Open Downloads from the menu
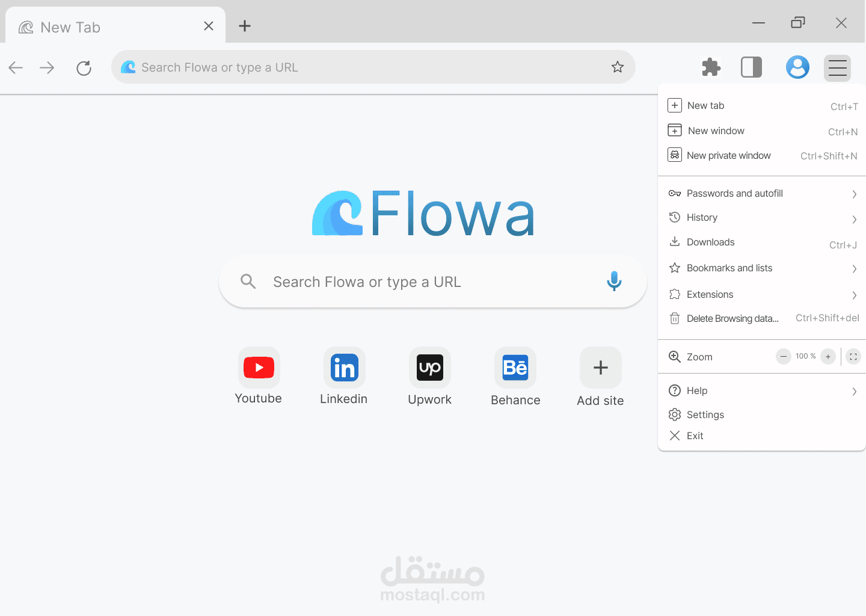The image size is (866, 616). coord(762,242)
